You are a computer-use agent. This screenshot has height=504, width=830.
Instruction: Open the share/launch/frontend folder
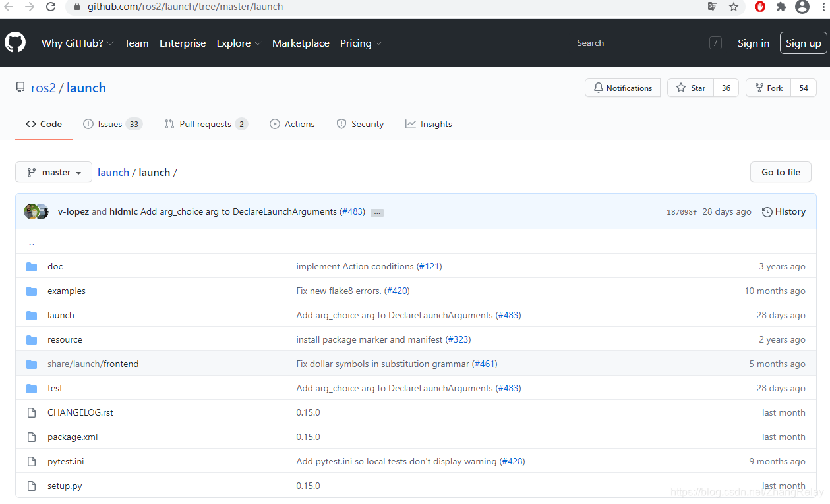93,364
